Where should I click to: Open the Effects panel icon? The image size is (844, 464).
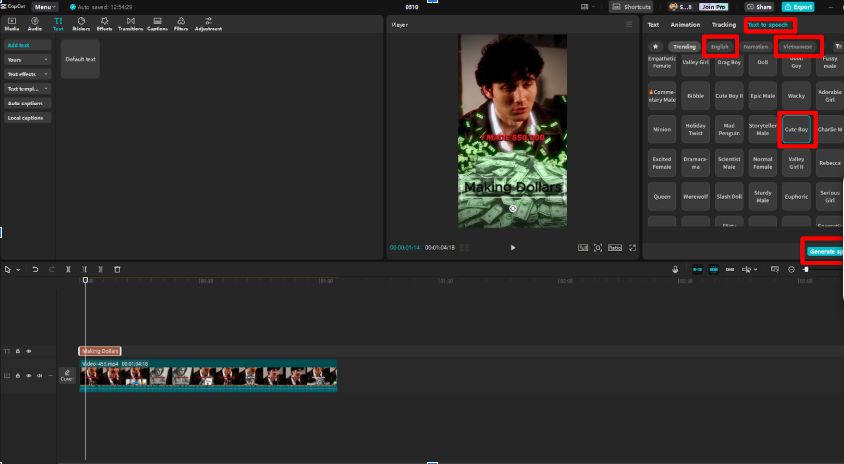(104, 24)
